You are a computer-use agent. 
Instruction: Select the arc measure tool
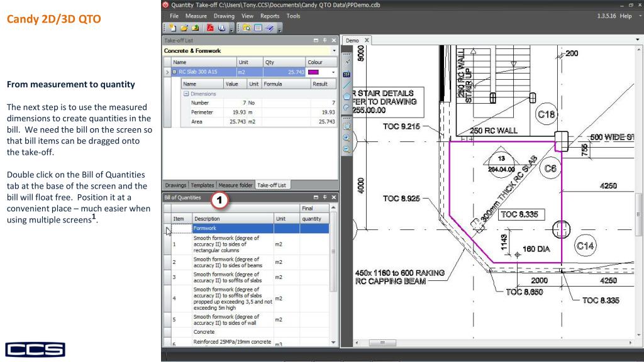(347, 108)
